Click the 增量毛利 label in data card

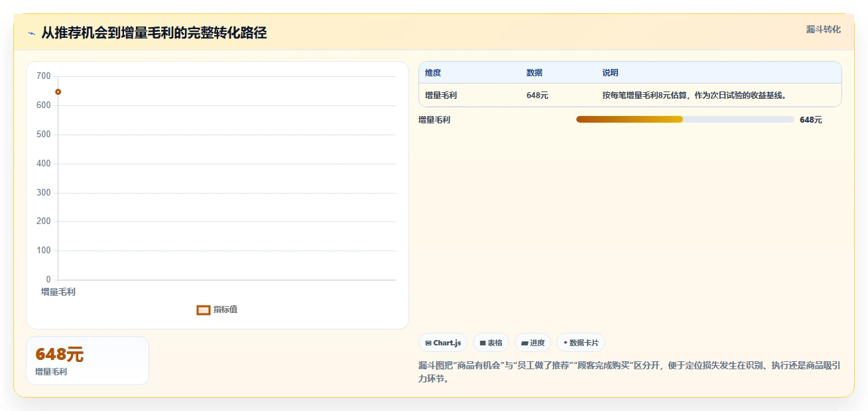51,372
